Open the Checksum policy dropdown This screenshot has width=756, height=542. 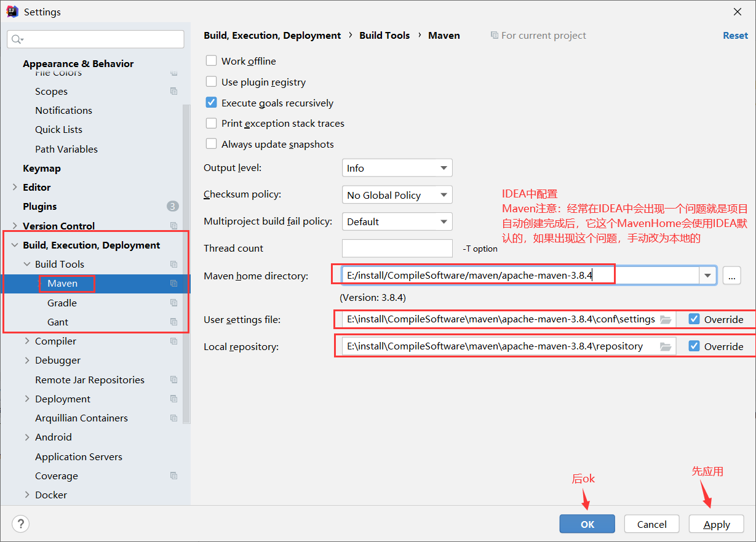(x=397, y=195)
